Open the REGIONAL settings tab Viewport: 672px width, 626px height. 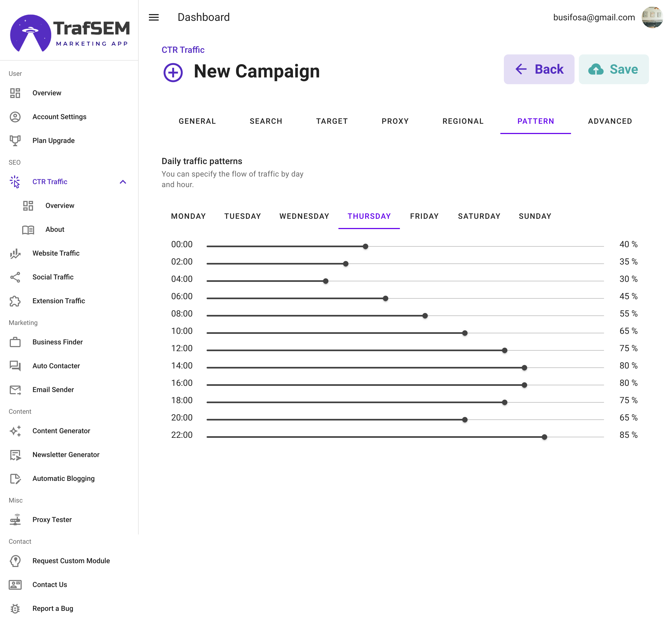[x=463, y=121]
